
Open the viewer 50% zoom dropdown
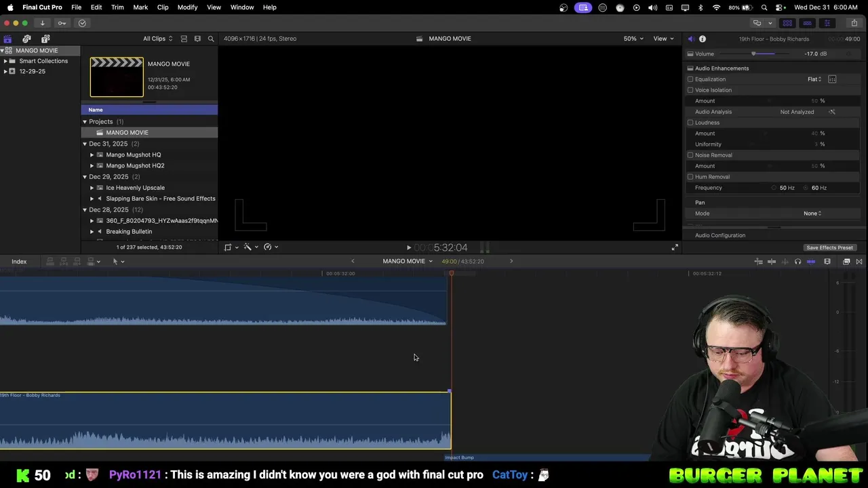pyautogui.click(x=633, y=39)
